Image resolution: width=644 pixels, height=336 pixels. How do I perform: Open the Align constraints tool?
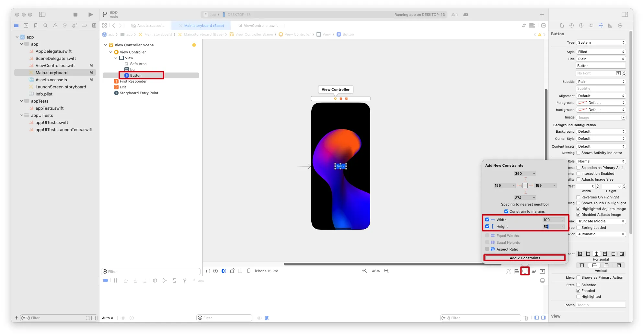pyautogui.click(x=516, y=271)
